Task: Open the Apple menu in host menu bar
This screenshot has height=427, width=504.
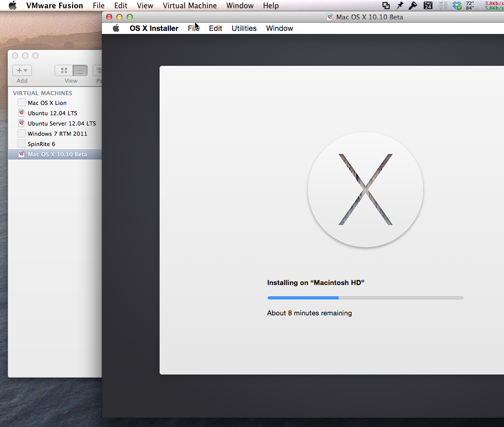Action: coord(12,6)
